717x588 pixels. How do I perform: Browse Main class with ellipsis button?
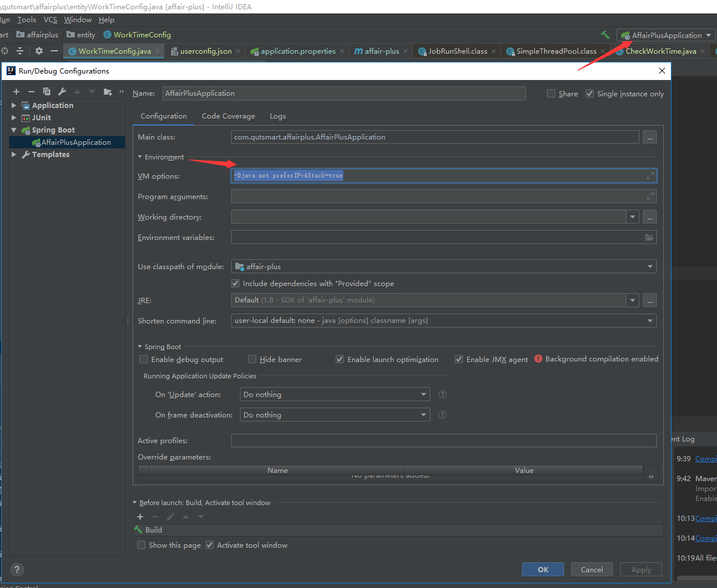650,137
